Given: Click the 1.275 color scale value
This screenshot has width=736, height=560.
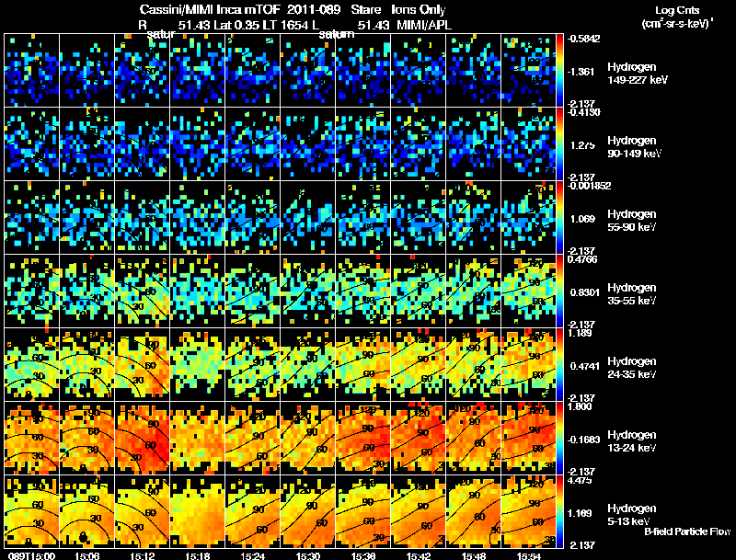Looking at the screenshot, I should coord(582,145).
